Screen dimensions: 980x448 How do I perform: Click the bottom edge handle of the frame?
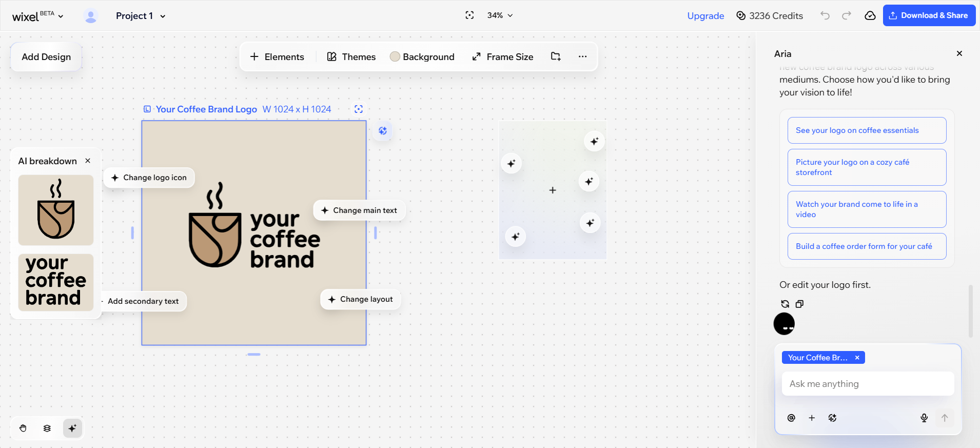(x=253, y=354)
